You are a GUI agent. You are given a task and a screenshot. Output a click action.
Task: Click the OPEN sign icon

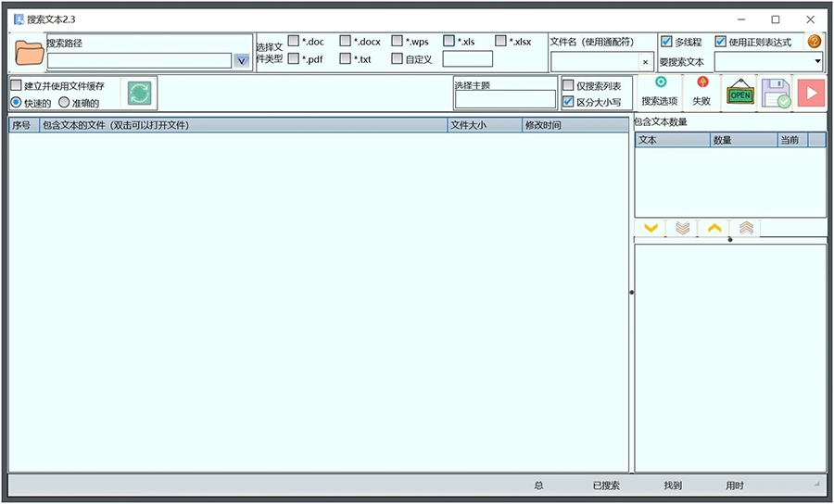point(739,94)
